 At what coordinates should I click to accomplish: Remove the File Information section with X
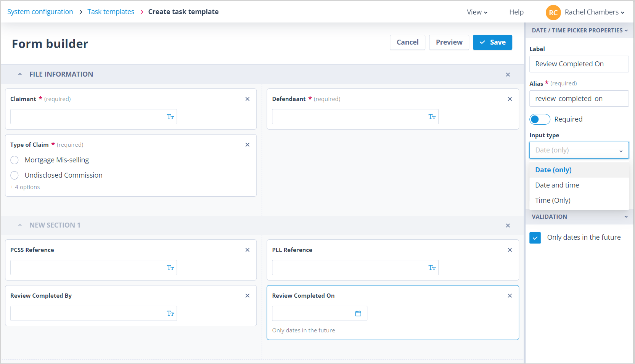coord(508,75)
